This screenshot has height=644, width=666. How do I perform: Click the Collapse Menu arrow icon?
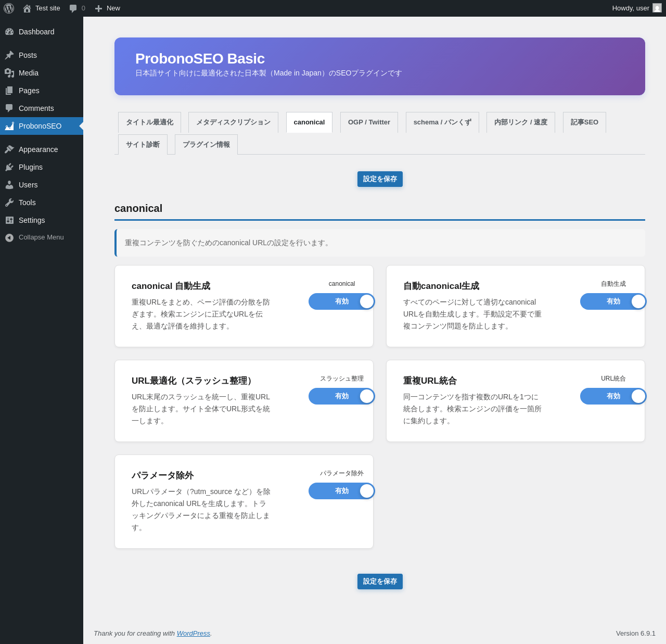point(9,237)
